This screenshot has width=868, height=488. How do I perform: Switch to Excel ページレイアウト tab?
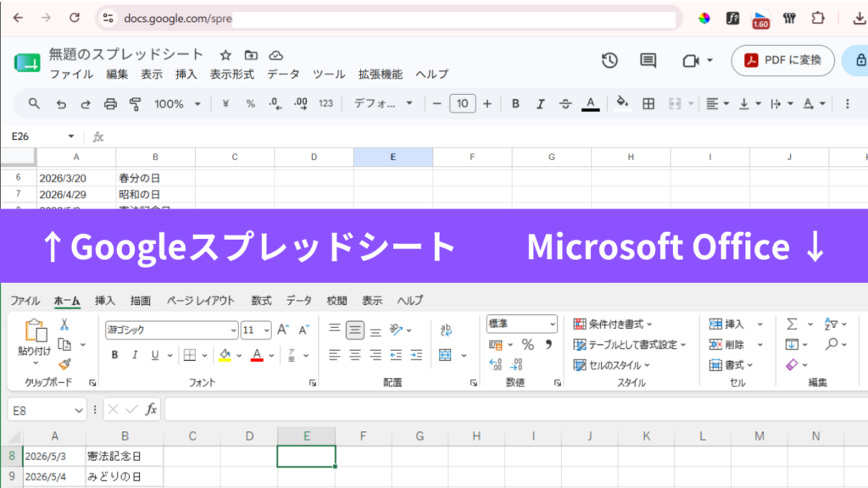pos(200,301)
